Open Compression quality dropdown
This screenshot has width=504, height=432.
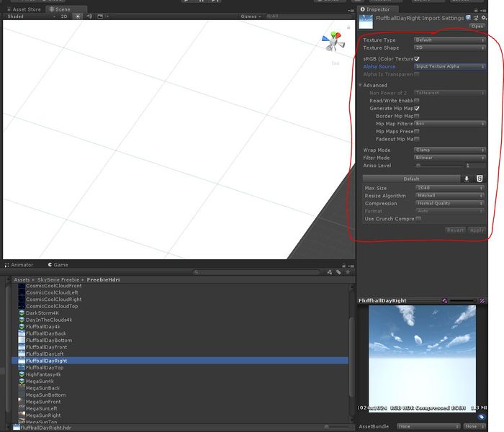[x=450, y=204]
